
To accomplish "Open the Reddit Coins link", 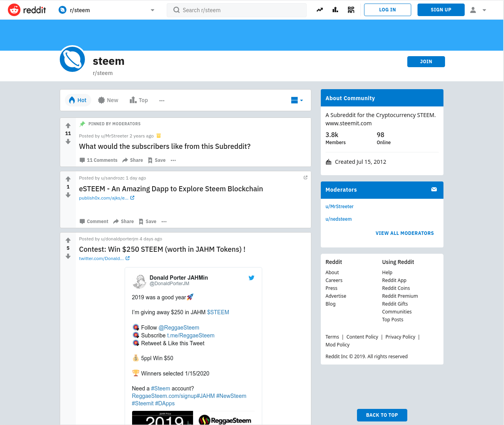I will pyautogui.click(x=396, y=288).
